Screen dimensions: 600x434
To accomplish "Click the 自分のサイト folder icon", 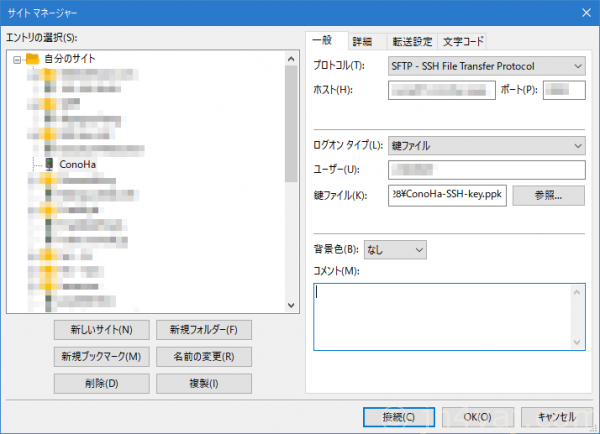I will click(32, 59).
